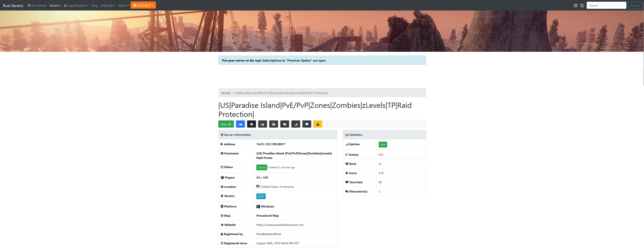
Task: Open the bar chart statistics icon
Action: click(263, 124)
